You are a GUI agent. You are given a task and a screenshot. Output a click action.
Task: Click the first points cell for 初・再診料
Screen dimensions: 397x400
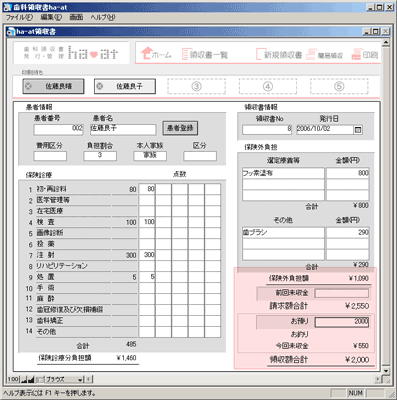point(147,189)
